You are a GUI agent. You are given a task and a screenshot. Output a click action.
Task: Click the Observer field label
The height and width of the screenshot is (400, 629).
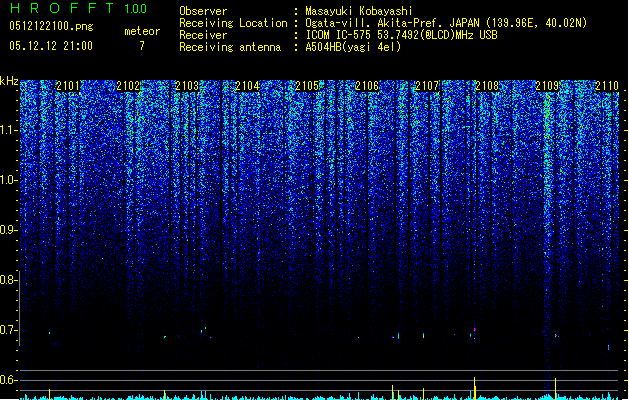tap(203, 11)
